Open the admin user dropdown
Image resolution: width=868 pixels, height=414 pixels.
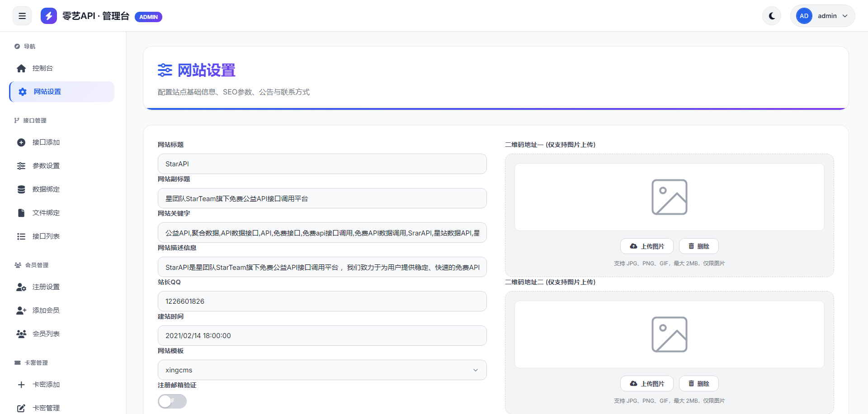[822, 16]
